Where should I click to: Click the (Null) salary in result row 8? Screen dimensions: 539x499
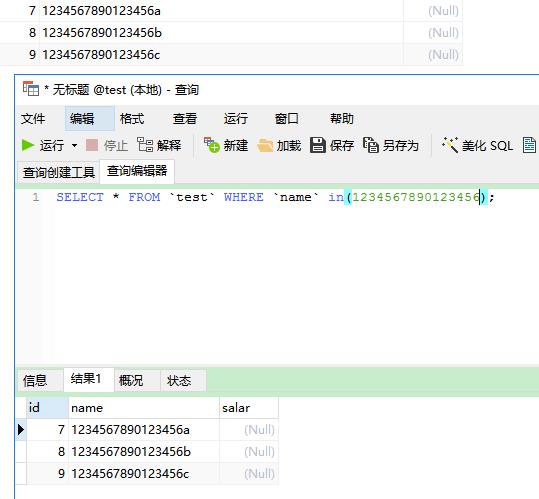[249, 452]
